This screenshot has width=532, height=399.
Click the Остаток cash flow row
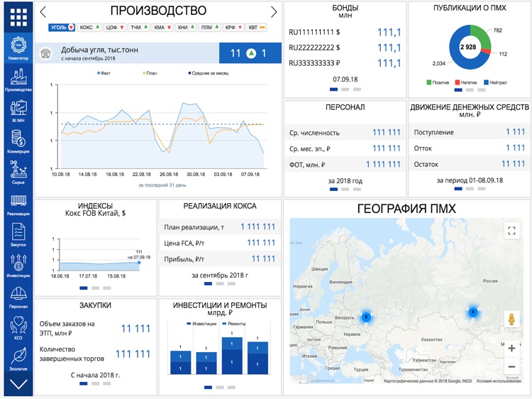click(x=470, y=164)
